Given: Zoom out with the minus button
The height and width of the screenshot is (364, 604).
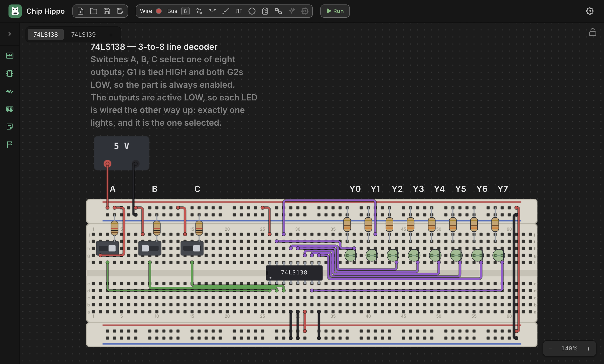Looking at the screenshot, I should [x=551, y=349].
